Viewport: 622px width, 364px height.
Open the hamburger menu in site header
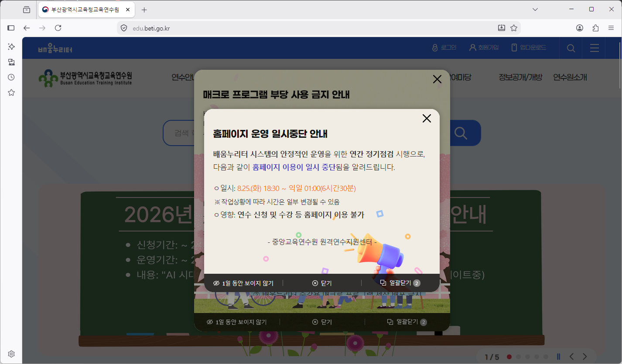pos(594,48)
